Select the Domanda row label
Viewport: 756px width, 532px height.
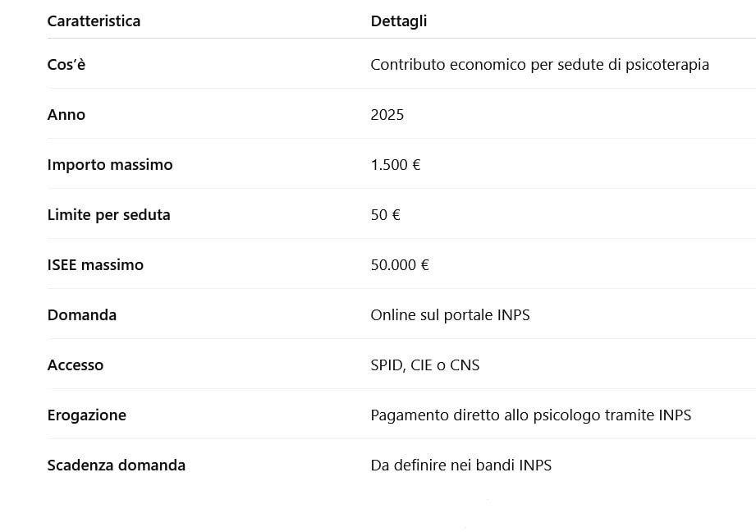[x=82, y=314]
